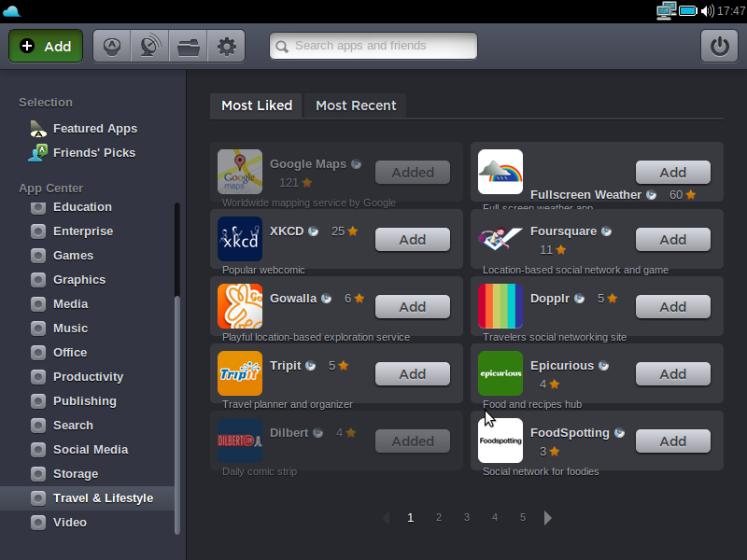
Task: Jump to page 3 of results
Action: tap(466, 517)
